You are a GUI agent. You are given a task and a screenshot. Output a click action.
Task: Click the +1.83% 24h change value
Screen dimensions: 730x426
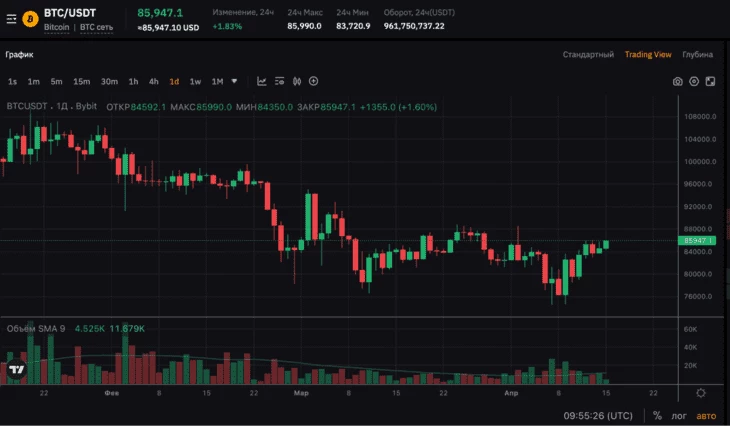point(227,27)
